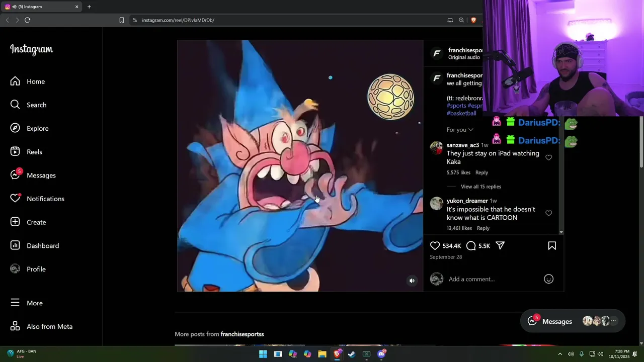
Task: Open the AFG - BAN live score widget
Action: point(21,354)
